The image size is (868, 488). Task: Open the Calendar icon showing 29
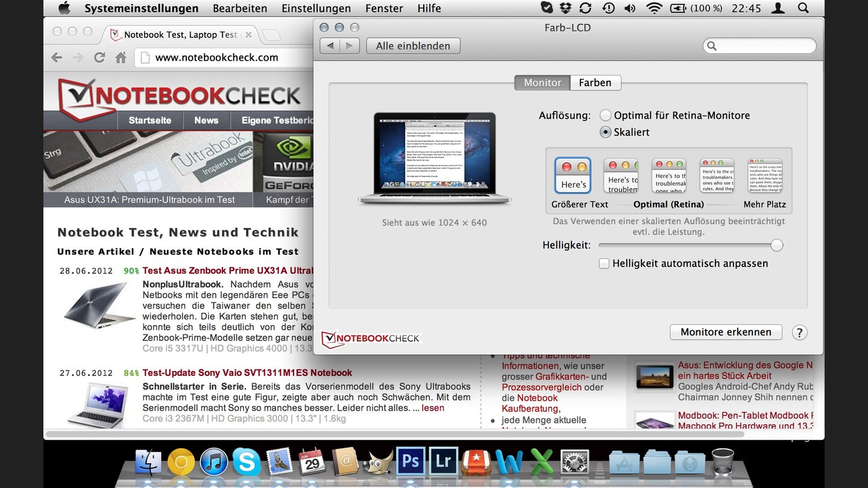click(x=312, y=462)
